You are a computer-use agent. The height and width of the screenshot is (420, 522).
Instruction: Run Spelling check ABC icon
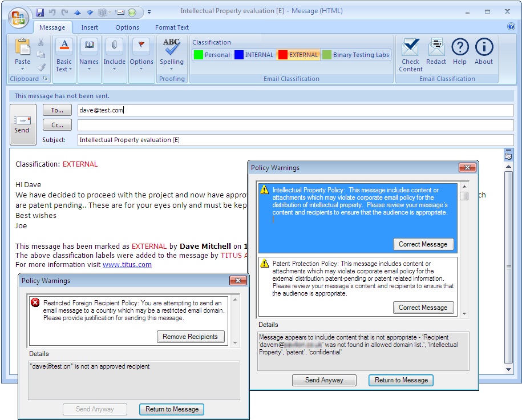click(172, 47)
